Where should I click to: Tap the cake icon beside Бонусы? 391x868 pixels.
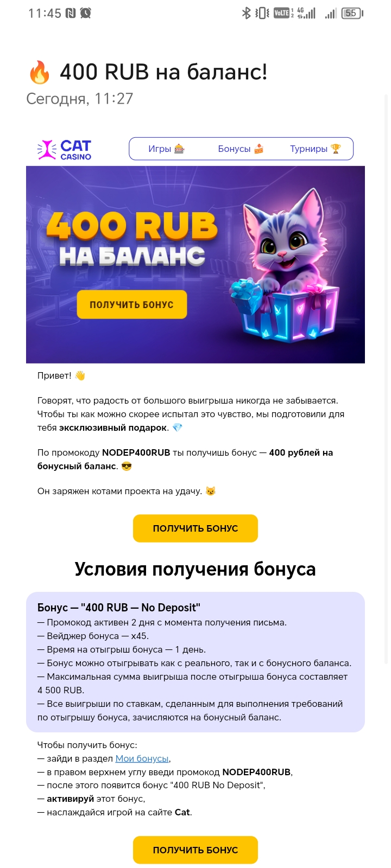click(258, 149)
